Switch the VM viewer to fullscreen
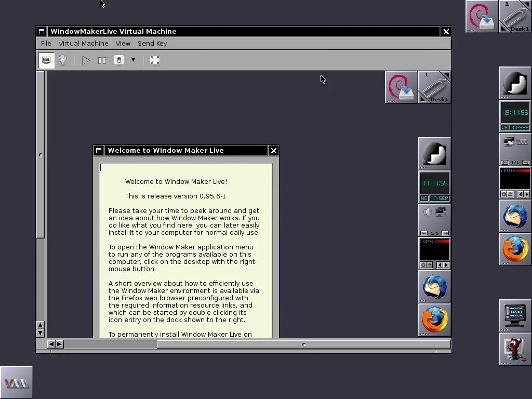The image size is (532, 399). pyautogui.click(x=155, y=60)
